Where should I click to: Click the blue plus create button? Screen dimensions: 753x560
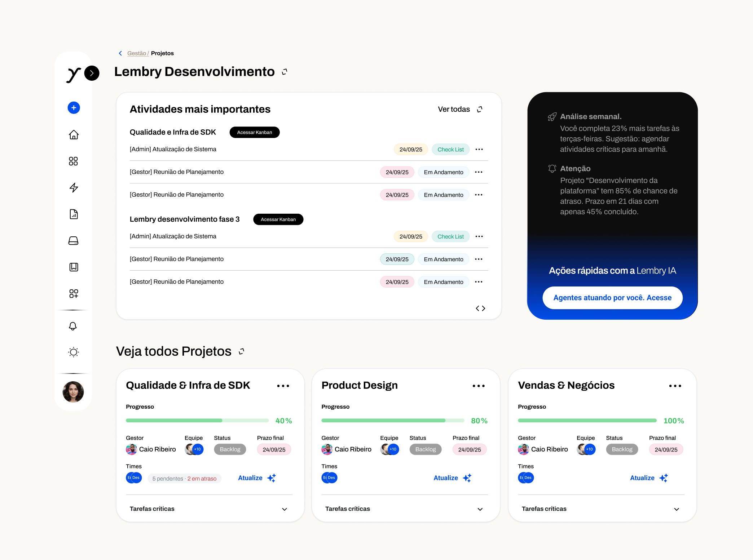pyautogui.click(x=74, y=108)
